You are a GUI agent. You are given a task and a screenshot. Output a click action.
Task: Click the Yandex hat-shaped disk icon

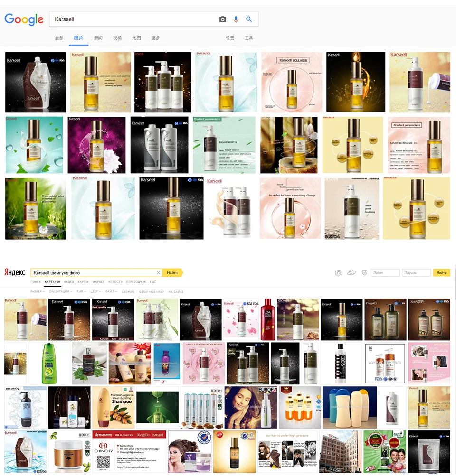pyautogui.click(x=352, y=272)
